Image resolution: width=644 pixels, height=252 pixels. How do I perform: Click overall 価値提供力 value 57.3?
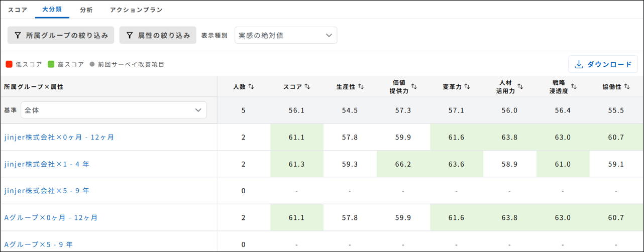(403, 110)
